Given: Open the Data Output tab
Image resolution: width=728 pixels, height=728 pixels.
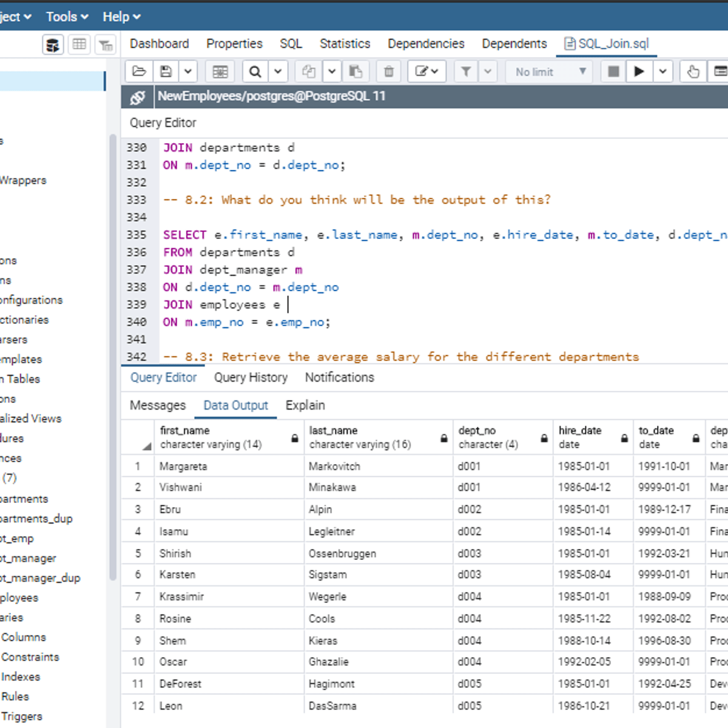Looking at the screenshot, I should (235, 405).
